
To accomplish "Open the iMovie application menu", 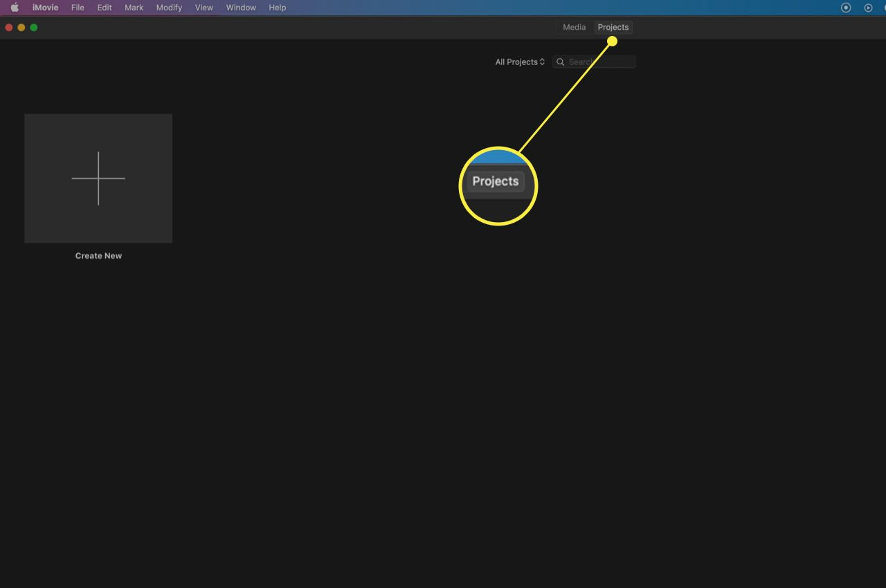I will [x=45, y=8].
